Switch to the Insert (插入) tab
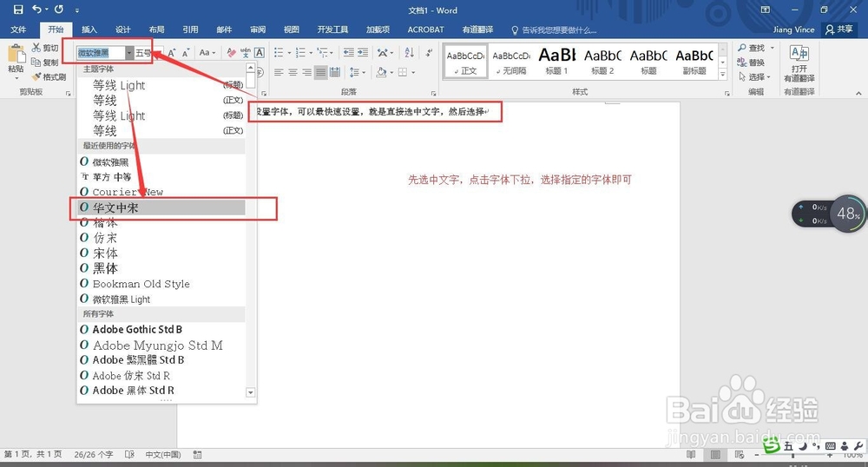868x467 pixels. point(89,30)
